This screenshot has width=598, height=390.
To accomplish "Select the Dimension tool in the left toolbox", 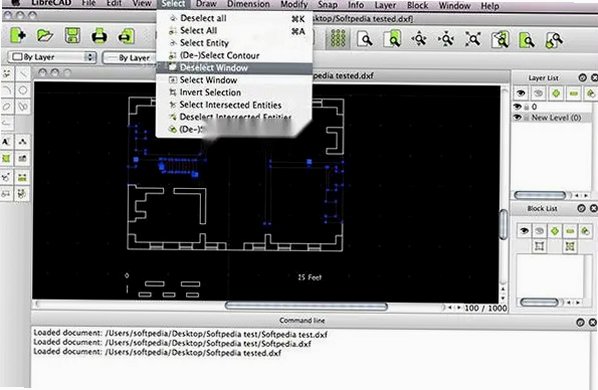I will click(23, 142).
